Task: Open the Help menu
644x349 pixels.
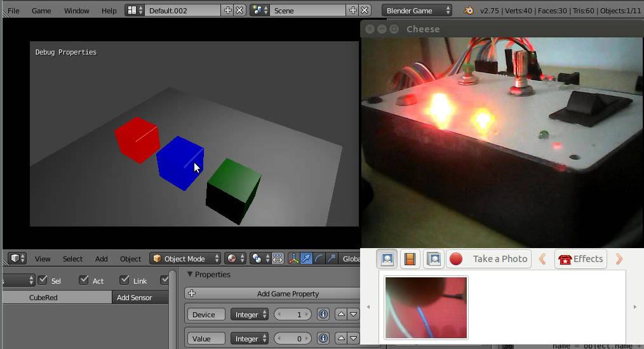Action: [109, 11]
